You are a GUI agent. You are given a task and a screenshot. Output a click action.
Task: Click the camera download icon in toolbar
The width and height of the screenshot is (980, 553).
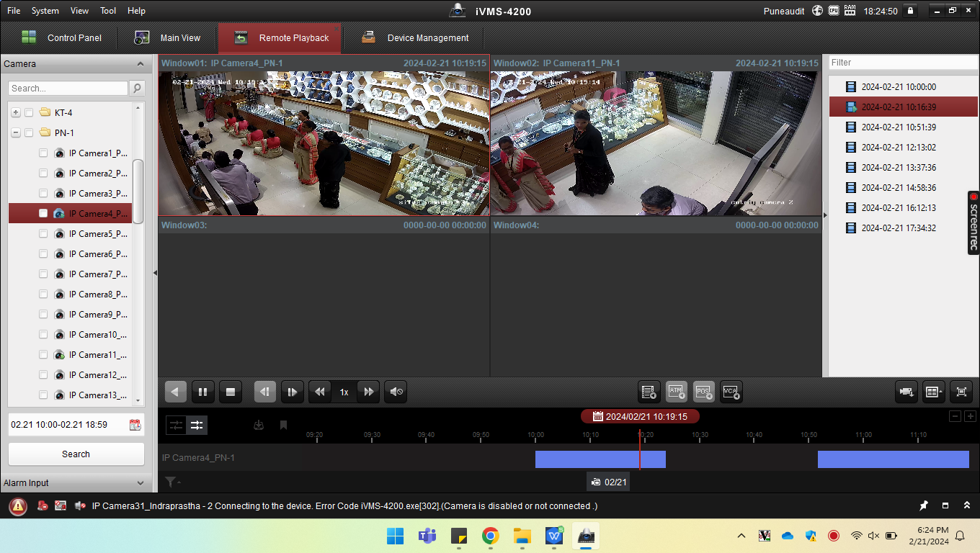[906, 392]
